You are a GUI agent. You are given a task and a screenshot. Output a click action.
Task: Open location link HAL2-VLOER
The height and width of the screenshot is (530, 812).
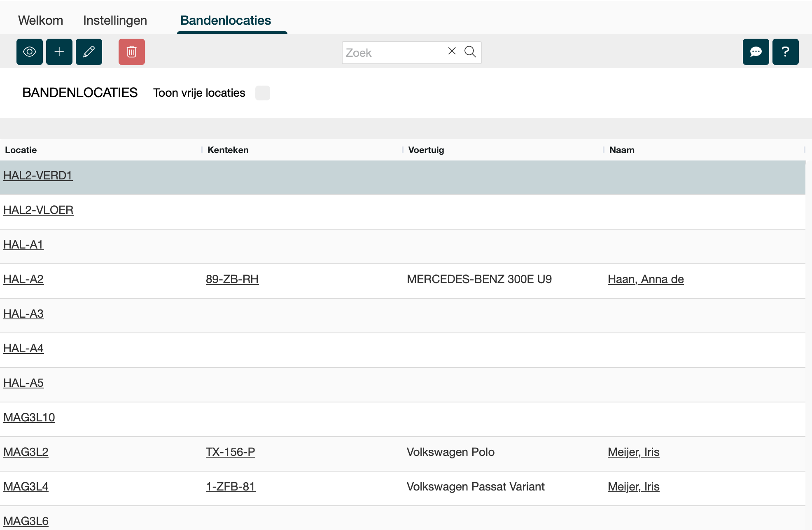38,210
